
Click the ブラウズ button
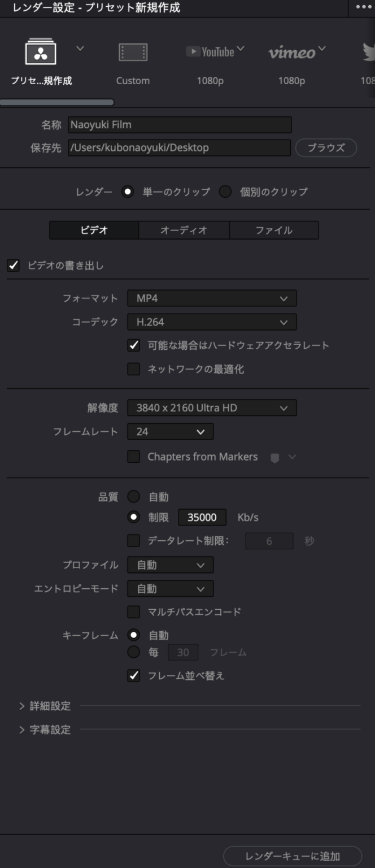[326, 147]
